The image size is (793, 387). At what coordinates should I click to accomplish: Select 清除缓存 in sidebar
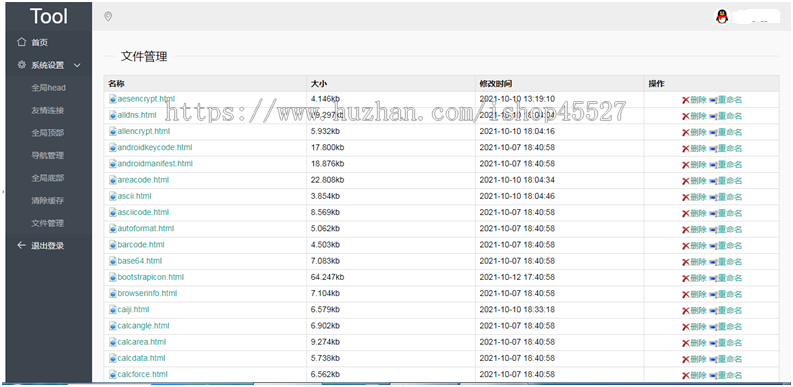coord(48,200)
